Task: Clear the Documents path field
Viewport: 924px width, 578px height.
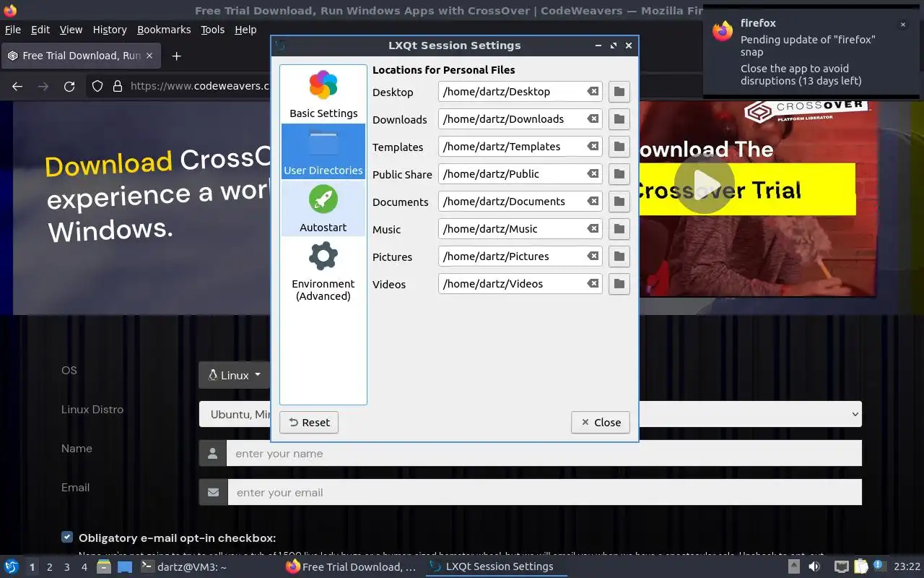Action: 593,202
